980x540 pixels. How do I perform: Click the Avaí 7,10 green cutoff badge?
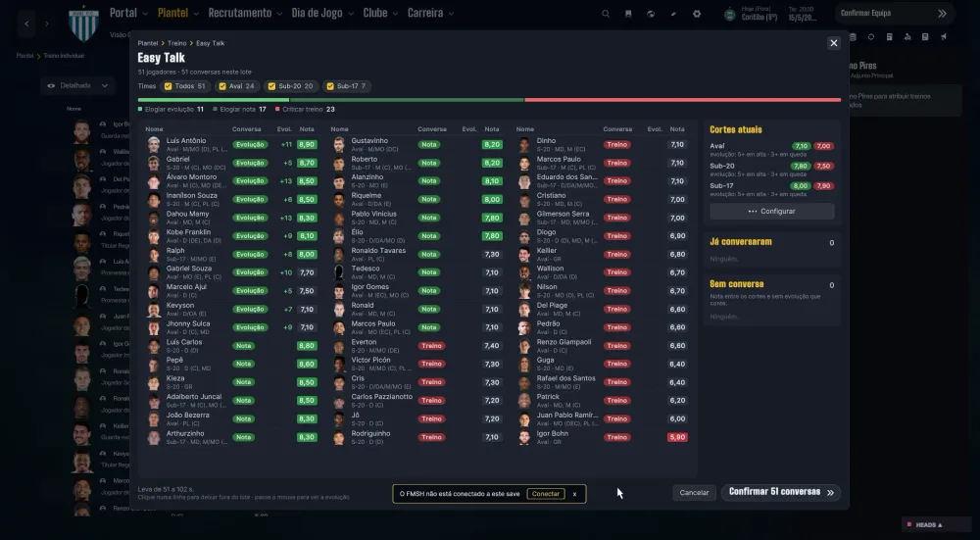point(802,146)
